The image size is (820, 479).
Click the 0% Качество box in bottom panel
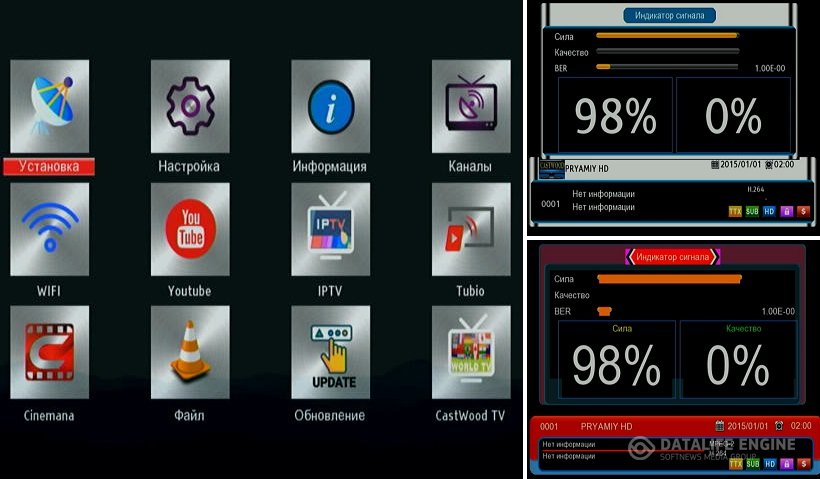point(738,359)
